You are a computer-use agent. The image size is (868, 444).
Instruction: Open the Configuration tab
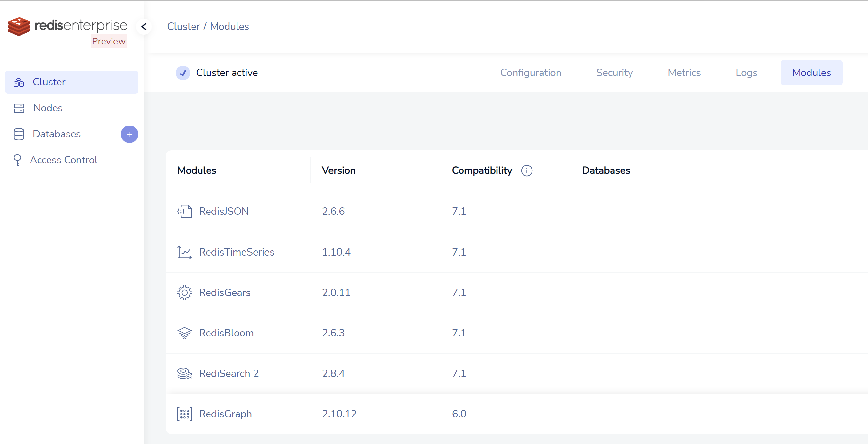530,73
